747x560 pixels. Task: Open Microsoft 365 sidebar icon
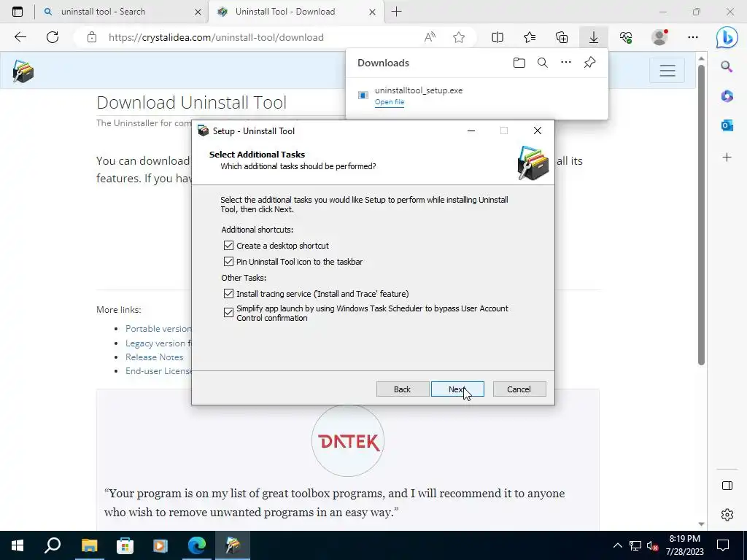pos(727,96)
